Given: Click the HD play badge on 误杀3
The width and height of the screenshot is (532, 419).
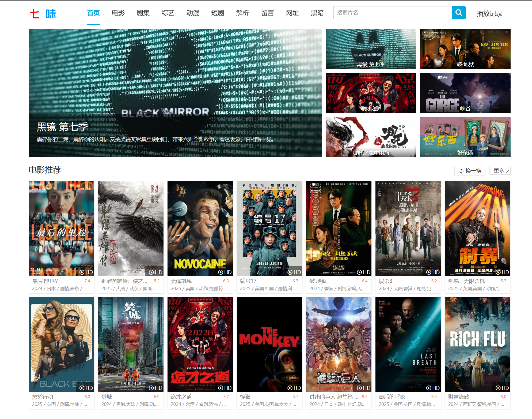Looking at the screenshot, I should point(433,272).
